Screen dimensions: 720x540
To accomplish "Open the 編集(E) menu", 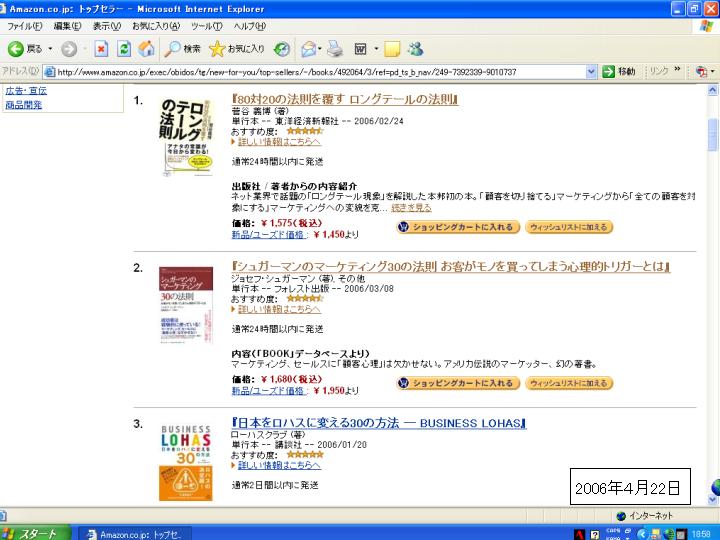I will pos(68,26).
